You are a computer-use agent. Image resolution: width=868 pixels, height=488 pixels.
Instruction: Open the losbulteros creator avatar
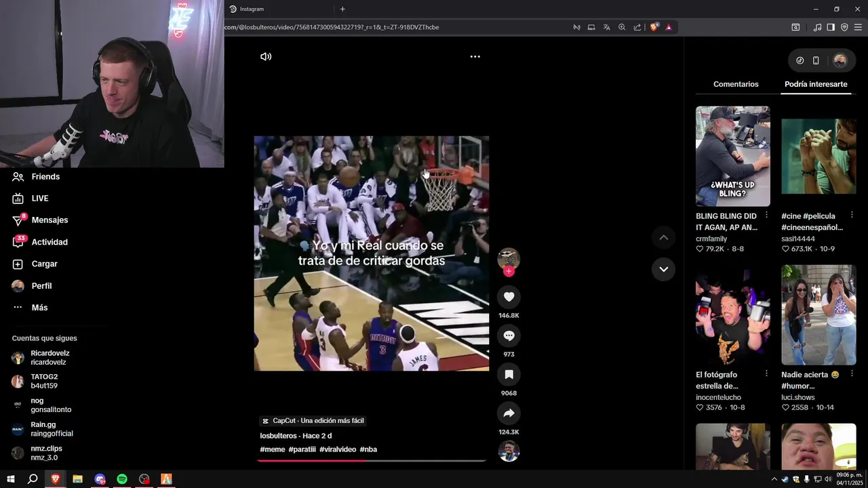(x=509, y=258)
